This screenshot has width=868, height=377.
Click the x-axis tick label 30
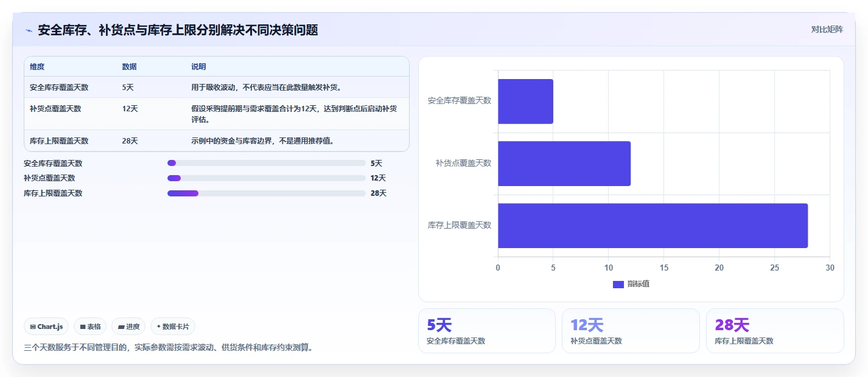[x=830, y=268]
